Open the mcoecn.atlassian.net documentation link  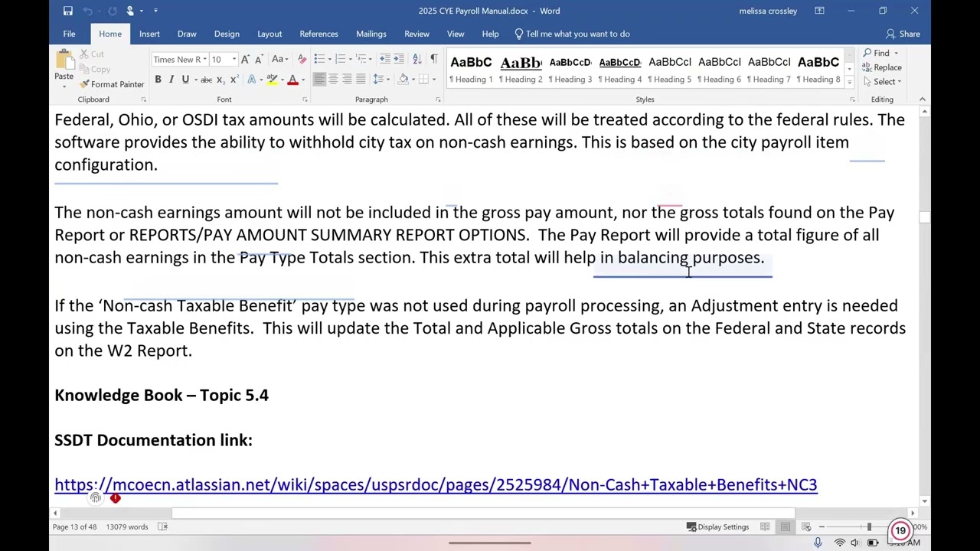[x=436, y=484]
